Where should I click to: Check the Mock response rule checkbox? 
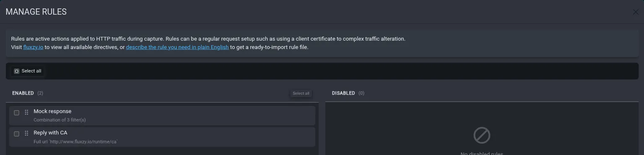coord(17,113)
